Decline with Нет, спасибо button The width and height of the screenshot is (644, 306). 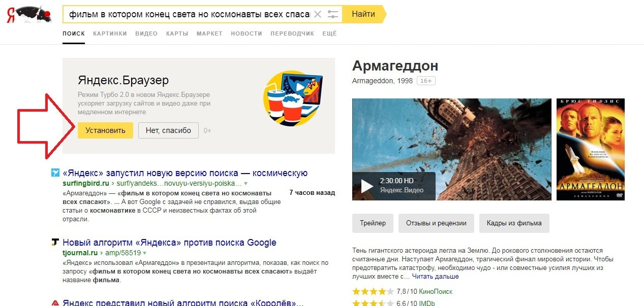[x=168, y=130]
